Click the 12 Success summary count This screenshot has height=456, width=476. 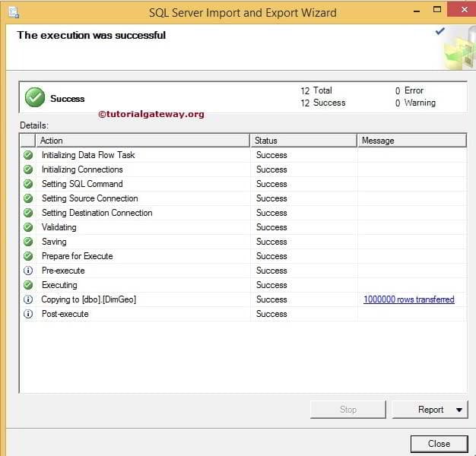point(323,103)
